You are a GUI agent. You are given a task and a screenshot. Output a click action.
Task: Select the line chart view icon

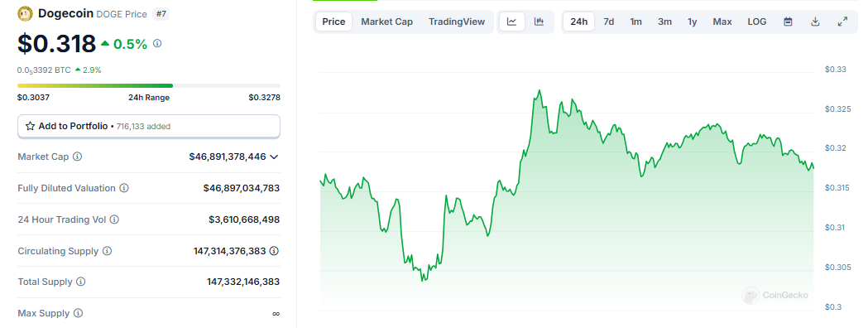[512, 22]
